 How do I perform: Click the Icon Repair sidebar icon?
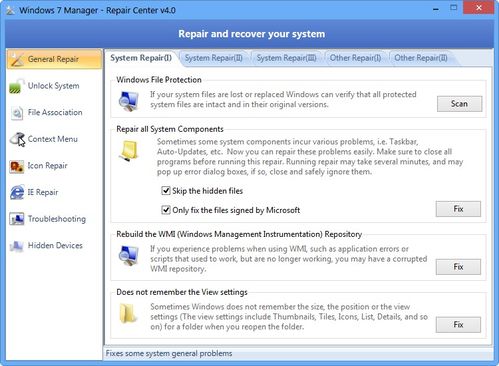click(x=17, y=166)
